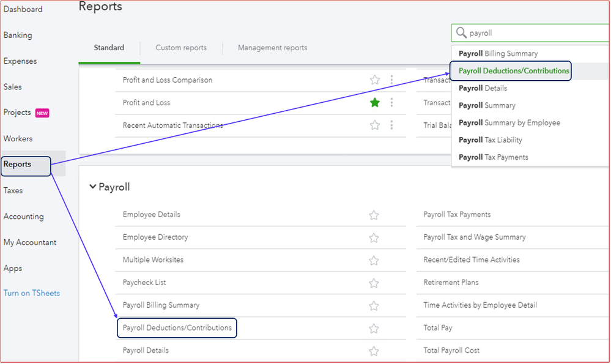Open the Recent Automatic Transactions report
Screen dimensions: 611x364
173,125
